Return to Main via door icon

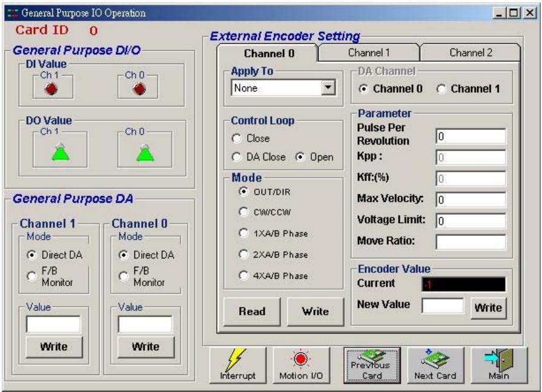(x=499, y=365)
